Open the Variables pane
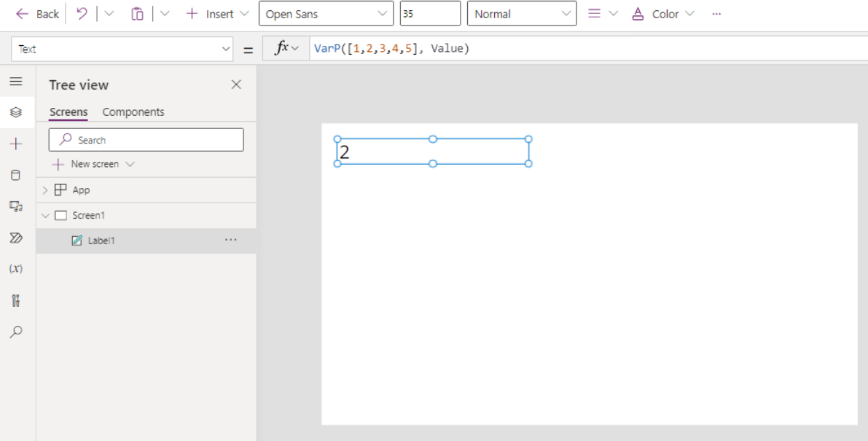 [x=16, y=268]
